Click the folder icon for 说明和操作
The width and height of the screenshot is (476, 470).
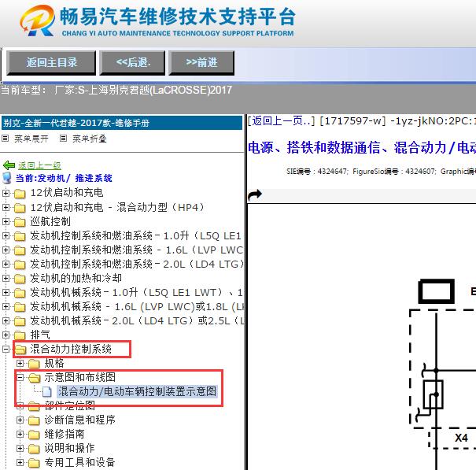click(x=34, y=449)
